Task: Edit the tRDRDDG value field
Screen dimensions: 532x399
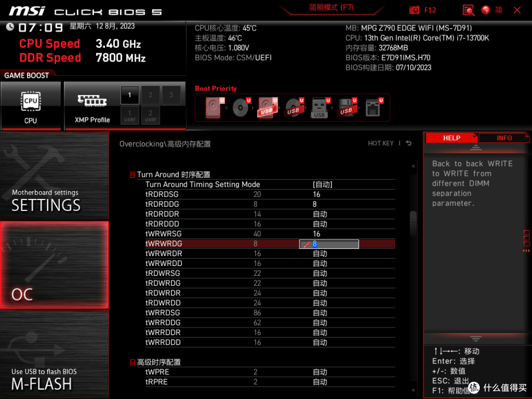Action: (314, 204)
